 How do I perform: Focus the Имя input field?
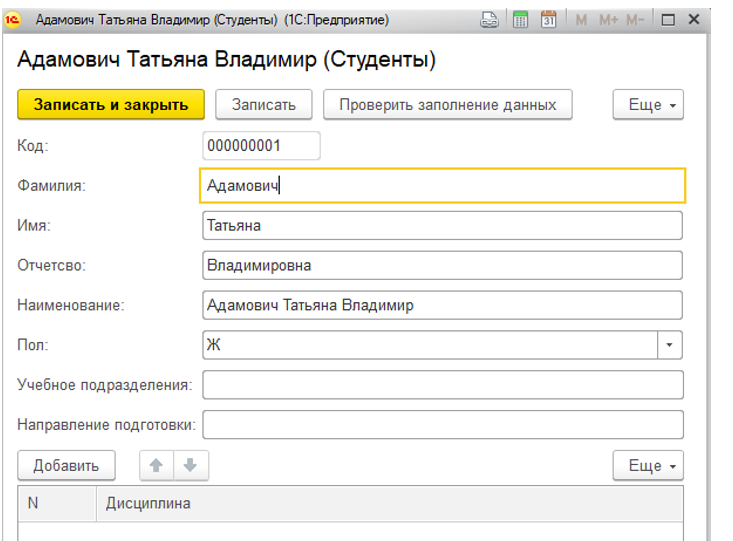pyautogui.click(x=442, y=226)
